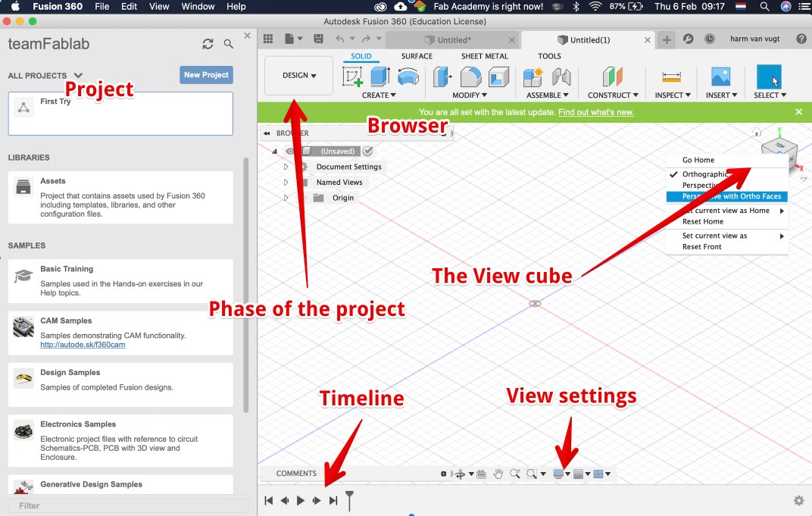This screenshot has width=812, height=516.
Task: Click the ViewCube home icon
Action: click(757, 132)
